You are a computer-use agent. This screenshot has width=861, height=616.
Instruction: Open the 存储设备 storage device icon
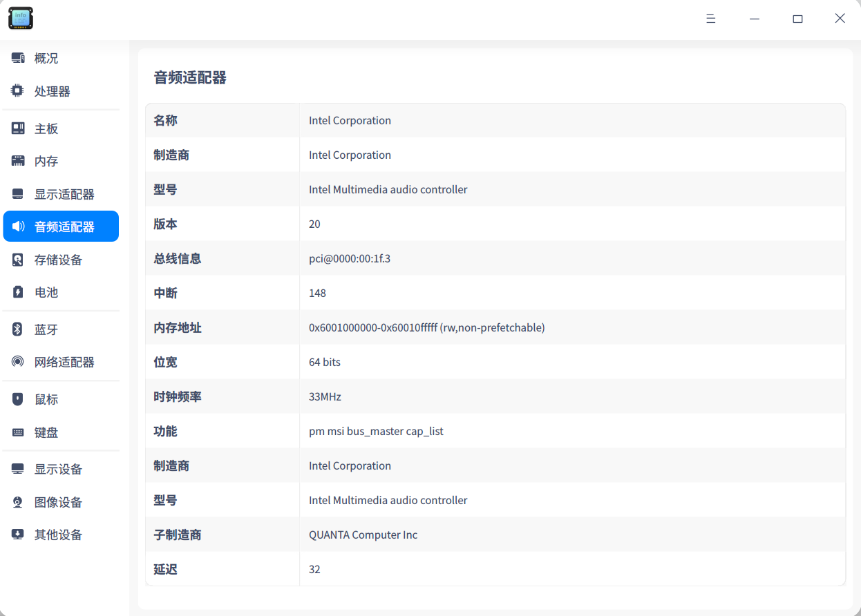click(x=17, y=259)
